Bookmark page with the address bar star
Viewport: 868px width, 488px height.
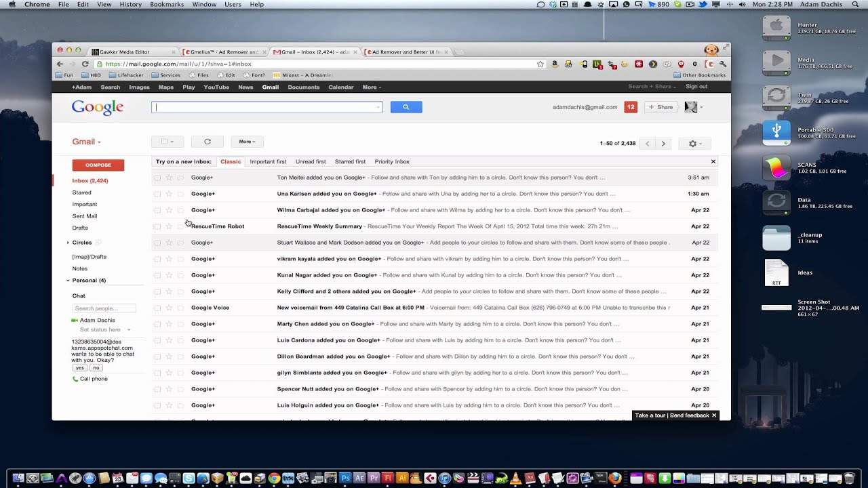540,64
